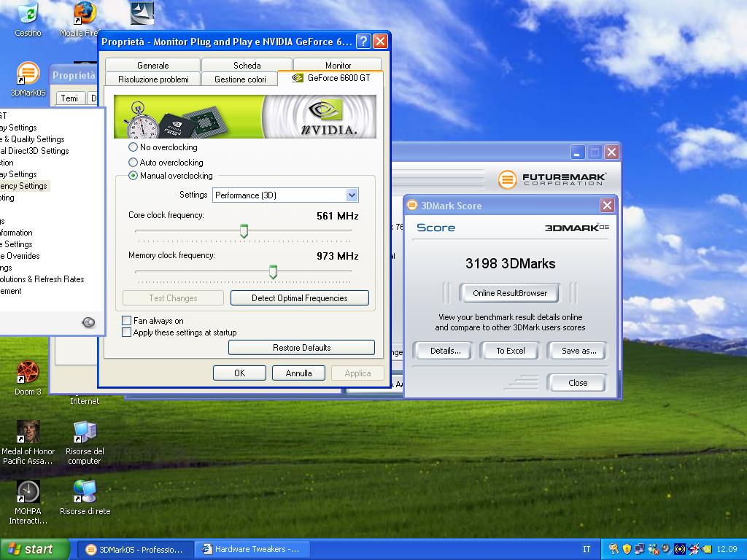
Task: Click the 12.09 system clock
Action: [727, 549]
